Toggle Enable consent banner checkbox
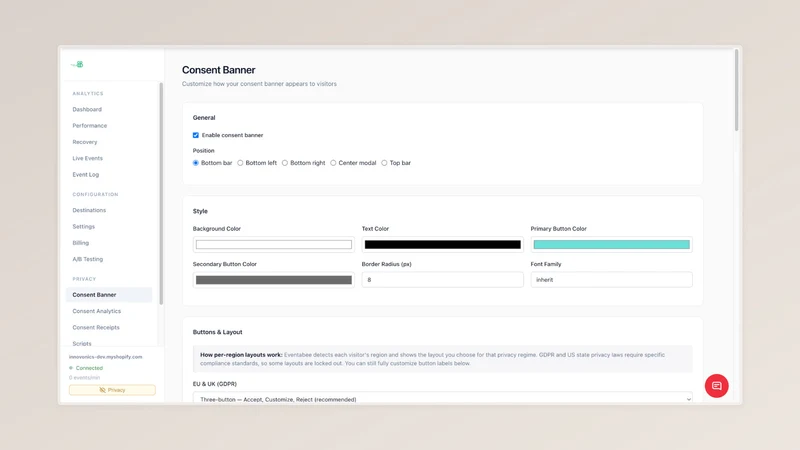This screenshot has width=800, height=450. click(195, 135)
